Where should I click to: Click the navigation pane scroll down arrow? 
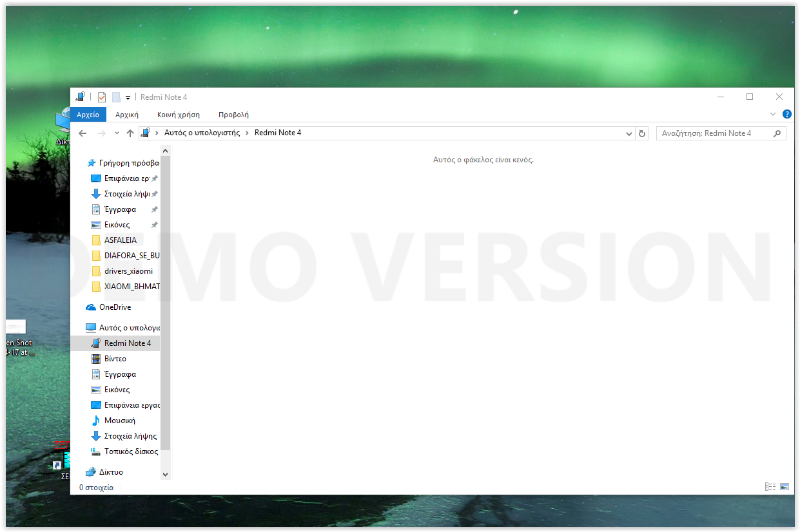tap(165, 474)
